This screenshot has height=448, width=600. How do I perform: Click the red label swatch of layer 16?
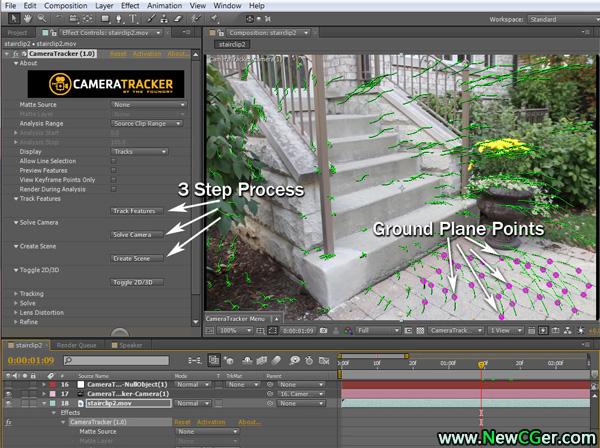coord(52,384)
